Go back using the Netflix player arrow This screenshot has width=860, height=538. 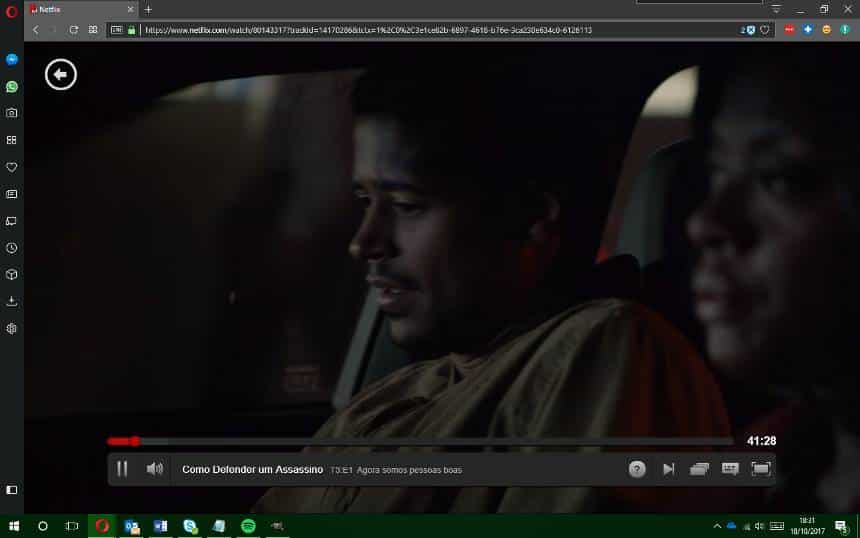tap(61, 75)
